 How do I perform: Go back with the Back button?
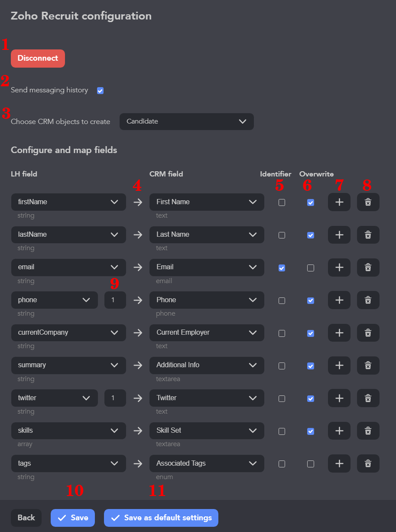pyautogui.click(x=26, y=518)
